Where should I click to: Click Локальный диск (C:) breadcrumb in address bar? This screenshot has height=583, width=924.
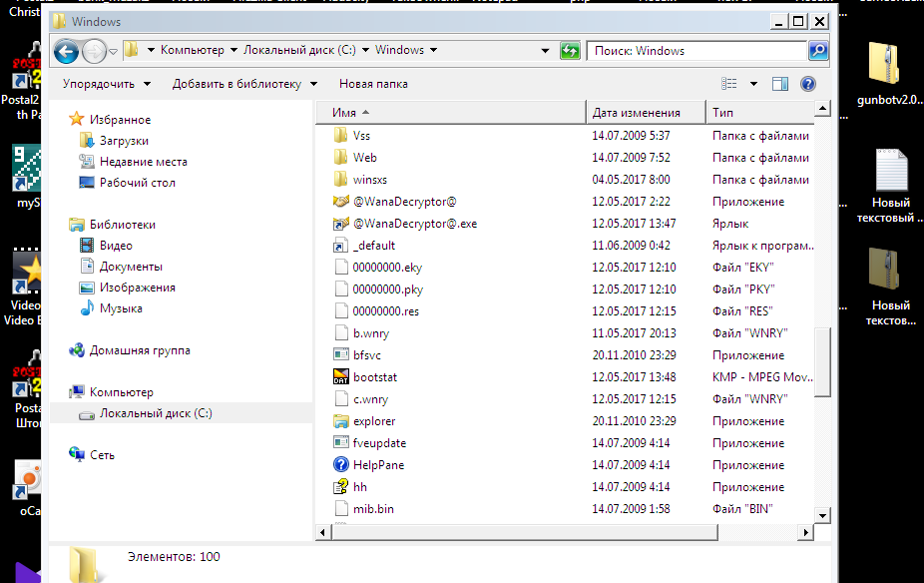coord(299,50)
